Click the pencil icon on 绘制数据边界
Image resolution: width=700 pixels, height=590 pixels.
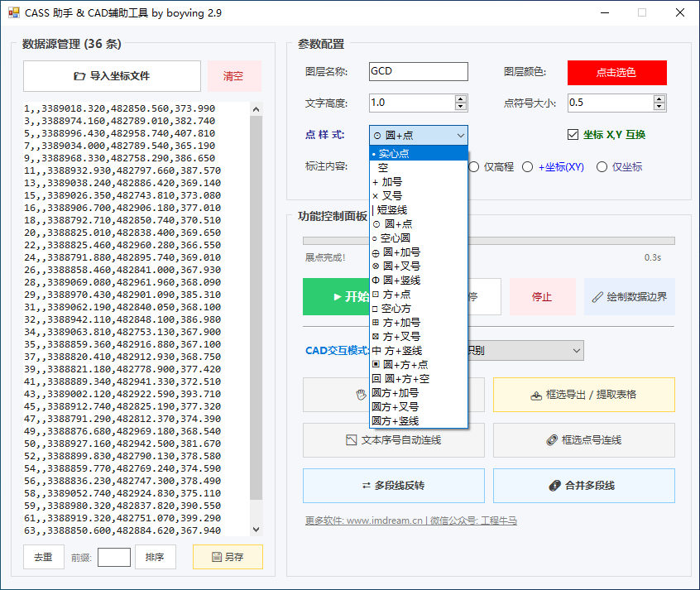[x=598, y=296]
